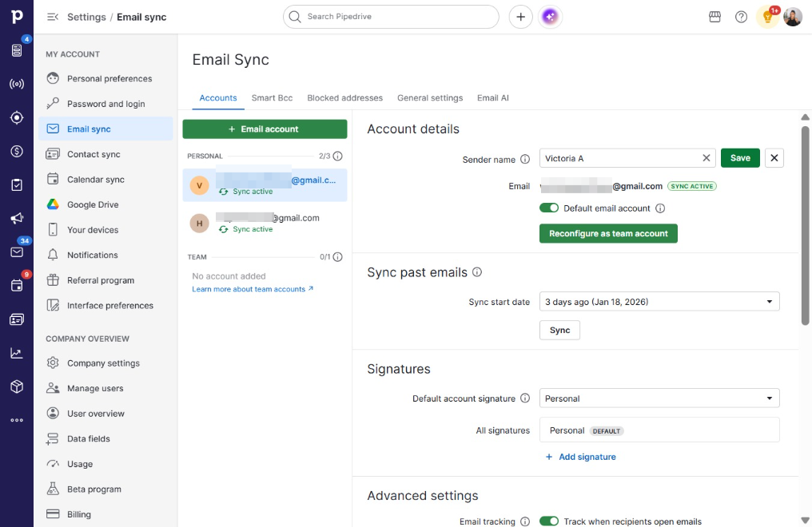Open Password and login settings
The height and width of the screenshot is (527, 812).
(105, 104)
